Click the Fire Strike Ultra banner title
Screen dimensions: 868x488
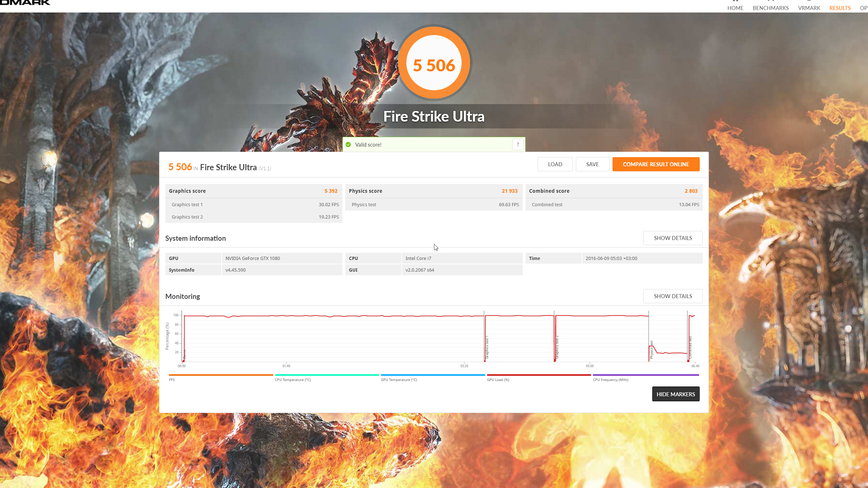click(434, 116)
